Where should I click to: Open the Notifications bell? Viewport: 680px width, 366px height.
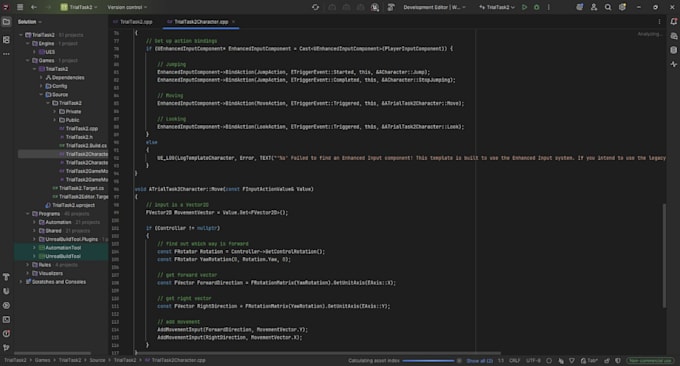[673, 21]
